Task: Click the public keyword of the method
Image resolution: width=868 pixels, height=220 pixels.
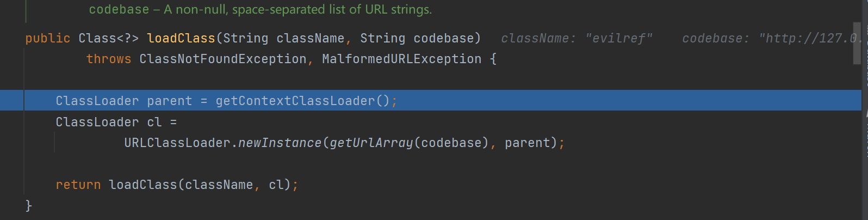Action: click(x=48, y=38)
